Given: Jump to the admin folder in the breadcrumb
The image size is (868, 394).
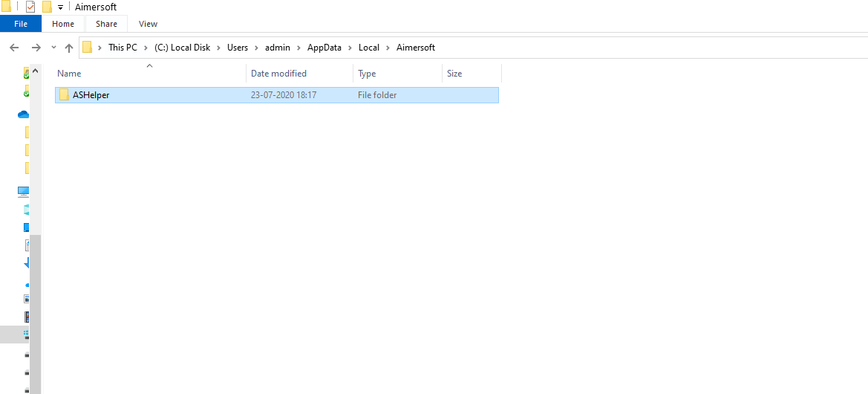Looking at the screenshot, I should (x=278, y=48).
